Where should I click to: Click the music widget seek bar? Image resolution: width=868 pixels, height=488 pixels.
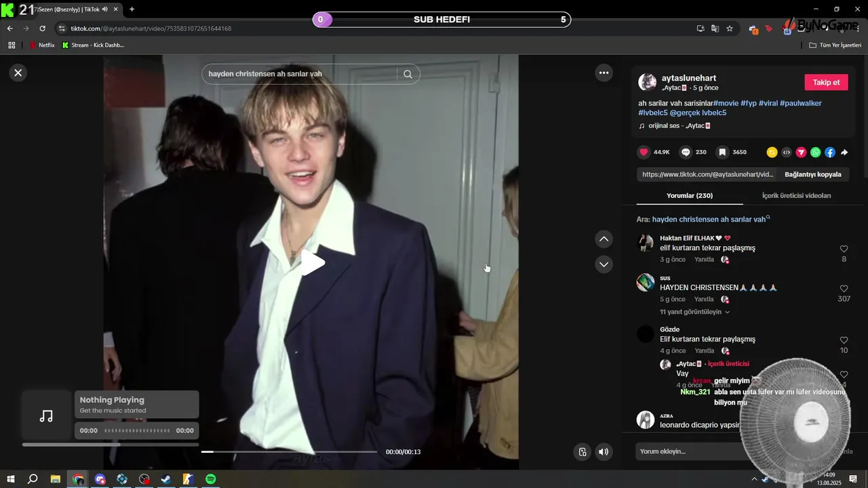pyautogui.click(x=137, y=430)
